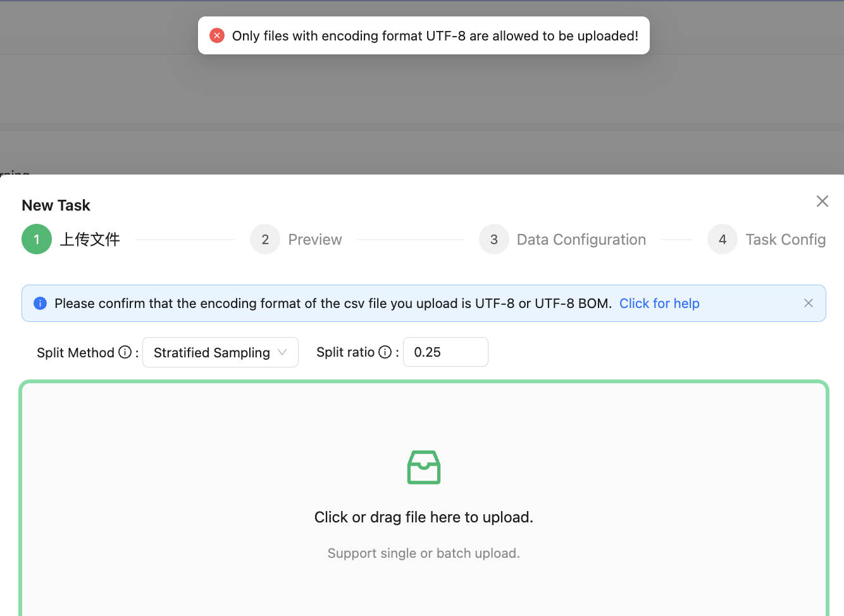This screenshot has height=616, width=844.
Task: Open the Click for help link
Action: click(x=659, y=304)
